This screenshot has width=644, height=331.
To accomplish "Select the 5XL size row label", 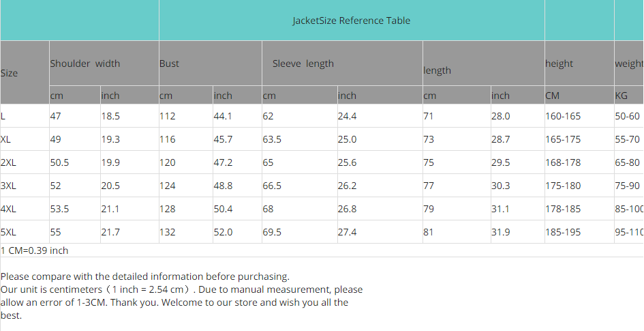I will click(8, 232).
